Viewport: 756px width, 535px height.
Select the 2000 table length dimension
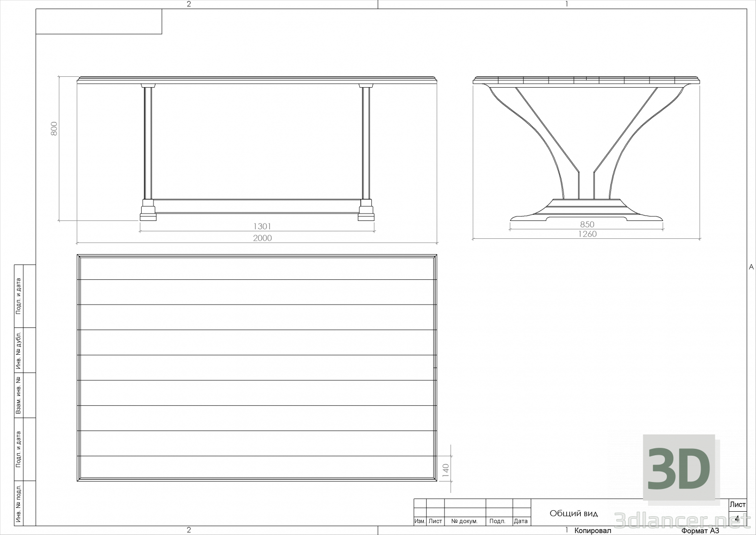(x=262, y=238)
